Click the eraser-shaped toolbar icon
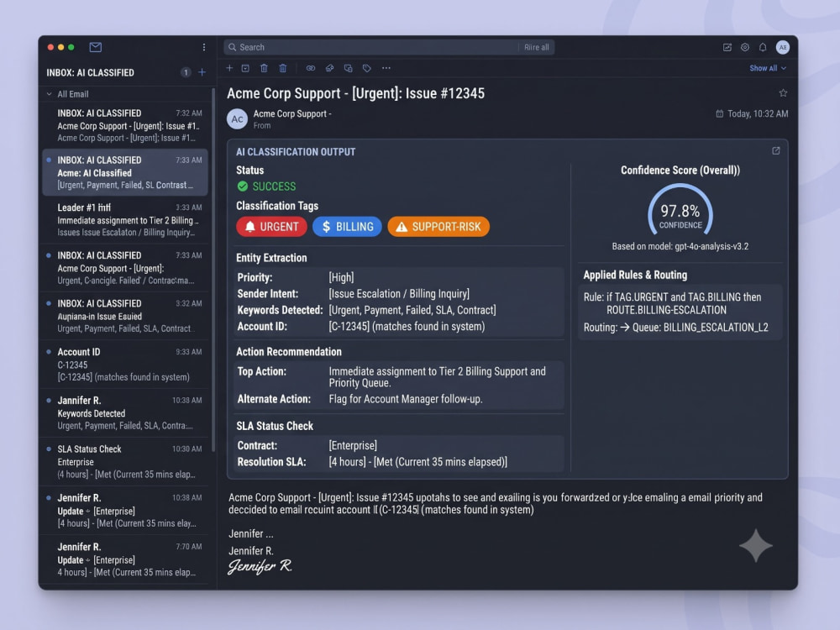840x630 pixels. pyautogui.click(x=329, y=68)
